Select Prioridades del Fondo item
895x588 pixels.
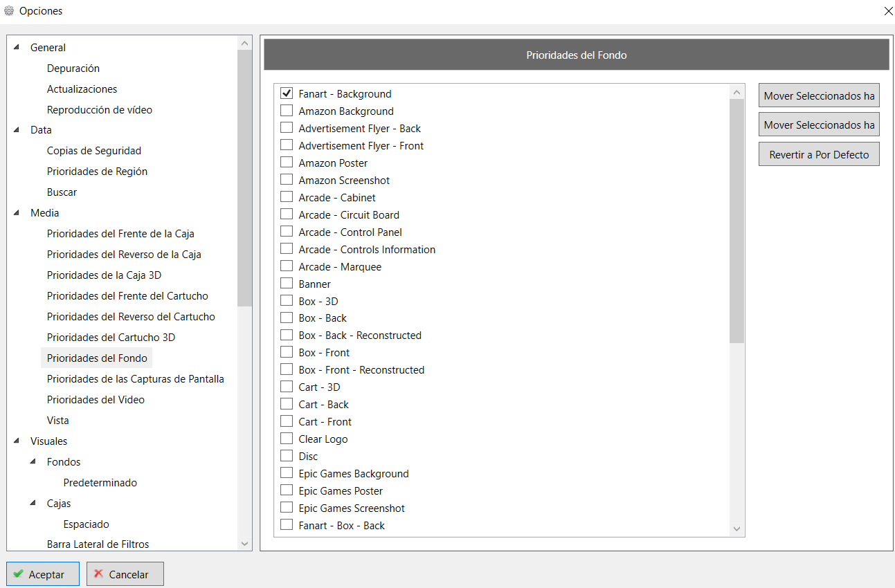97,358
